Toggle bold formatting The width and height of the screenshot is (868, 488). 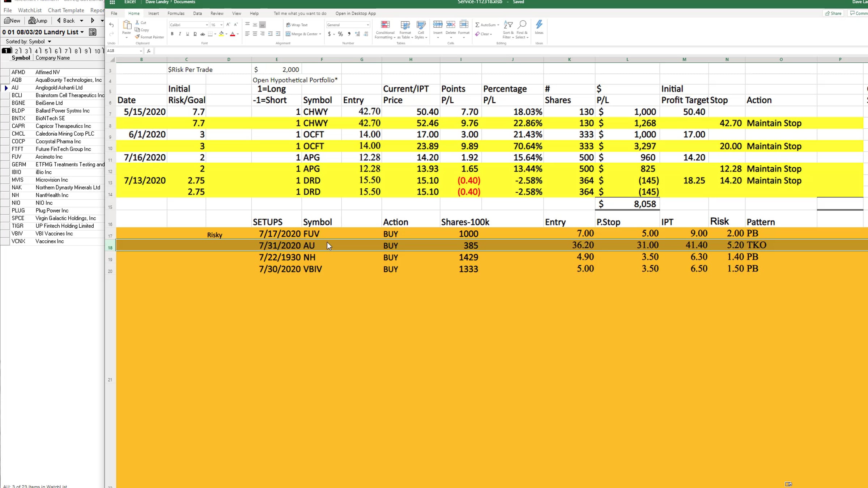tap(172, 34)
